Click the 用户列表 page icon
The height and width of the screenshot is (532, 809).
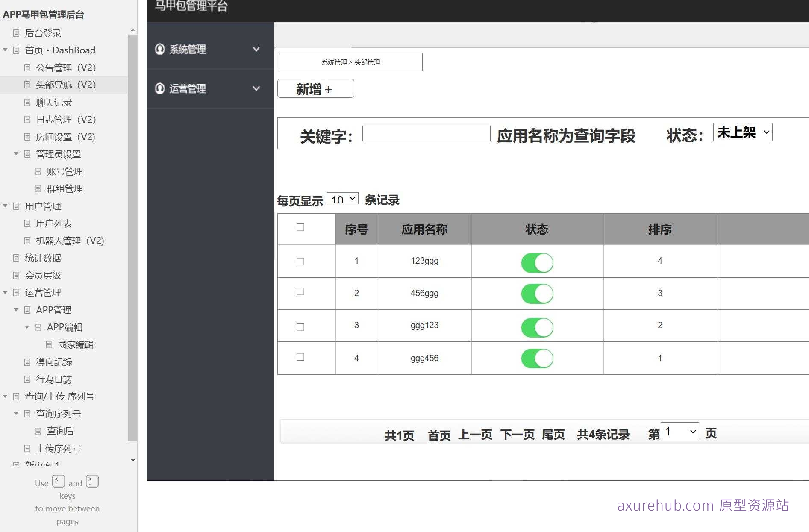27,223
